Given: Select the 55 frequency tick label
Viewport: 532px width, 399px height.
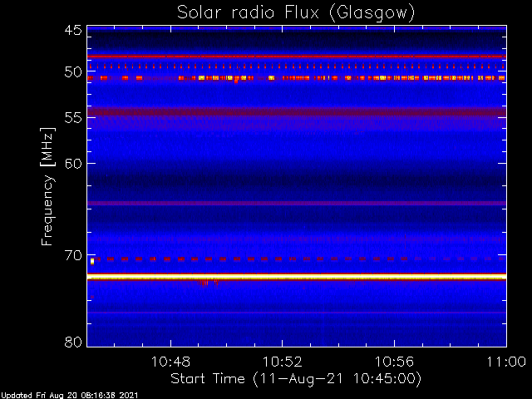Looking at the screenshot, I should tap(73, 118).
